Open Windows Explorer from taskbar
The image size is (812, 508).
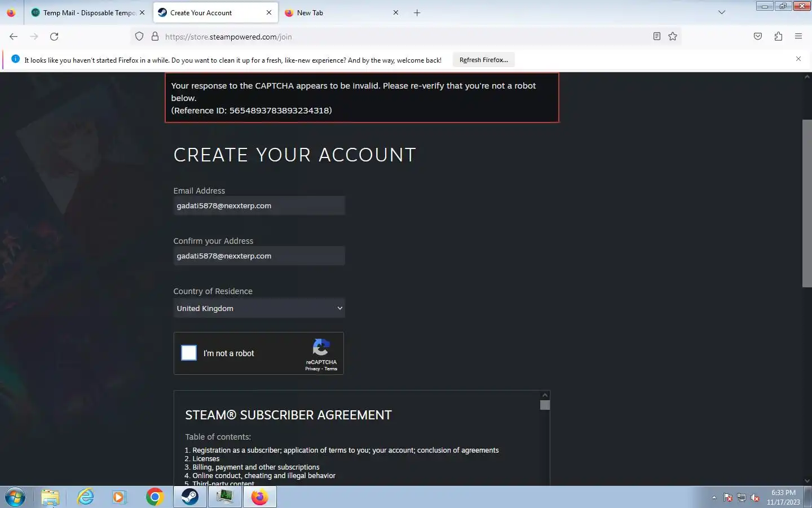[x=50, y=497]
